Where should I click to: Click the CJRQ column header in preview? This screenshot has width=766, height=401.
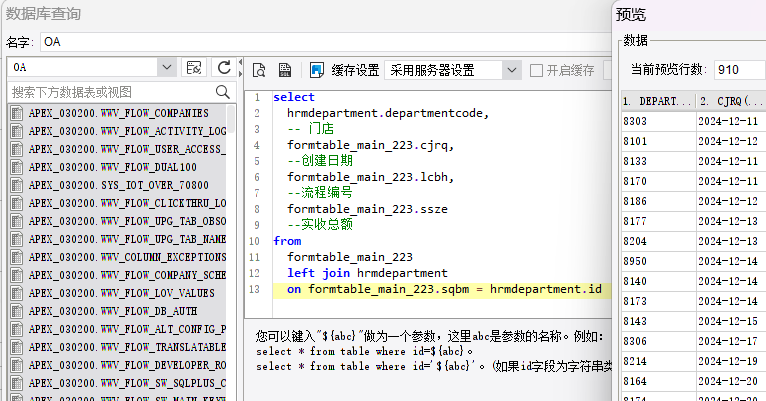coord(730,102)
